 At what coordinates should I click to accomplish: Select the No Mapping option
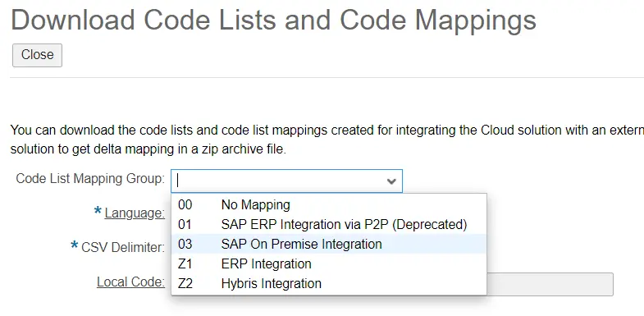[329, 204]
